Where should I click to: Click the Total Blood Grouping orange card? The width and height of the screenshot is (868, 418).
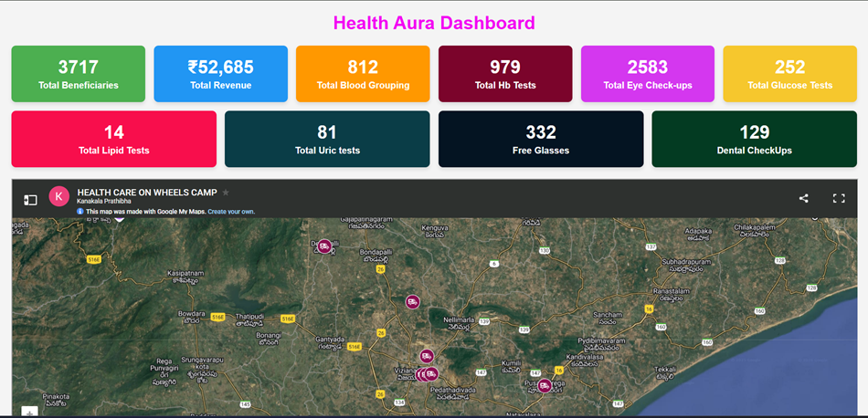coord(363,74)
